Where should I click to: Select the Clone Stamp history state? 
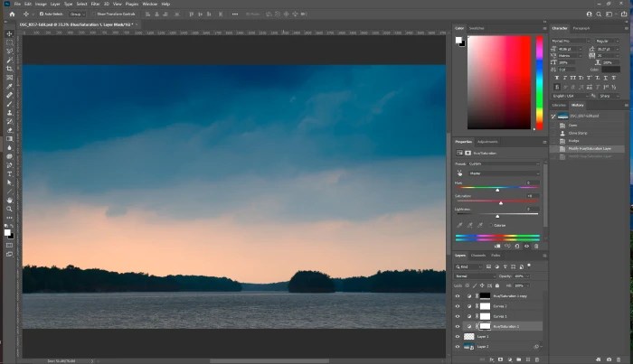[x=577, y=132]
